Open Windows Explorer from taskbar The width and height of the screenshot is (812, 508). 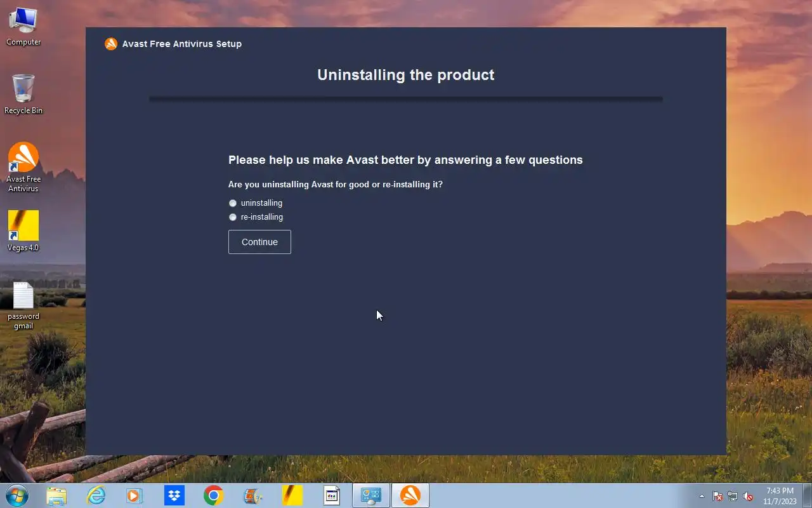tap(56, 495)
